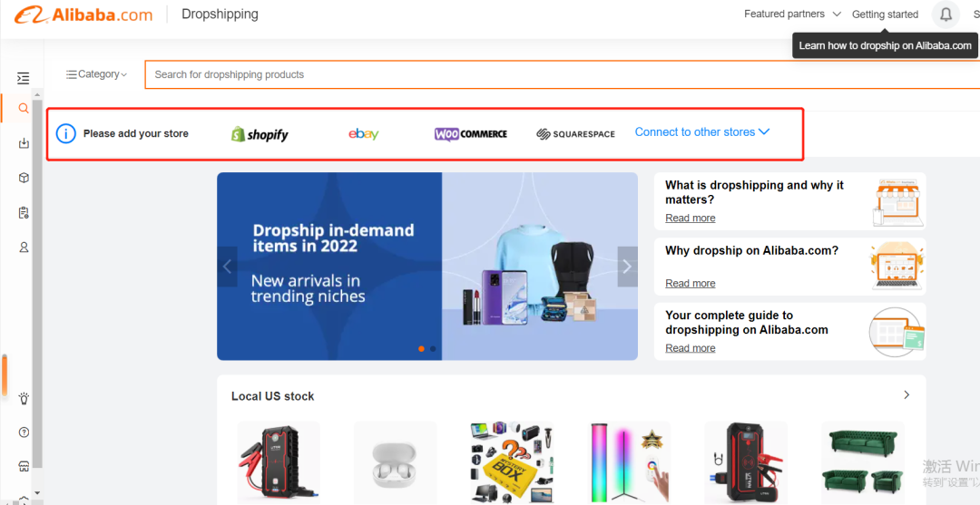The width and height of the screenshot is (980, 505).
Task: Click Local US stock heading
Action: coord(272,396)
